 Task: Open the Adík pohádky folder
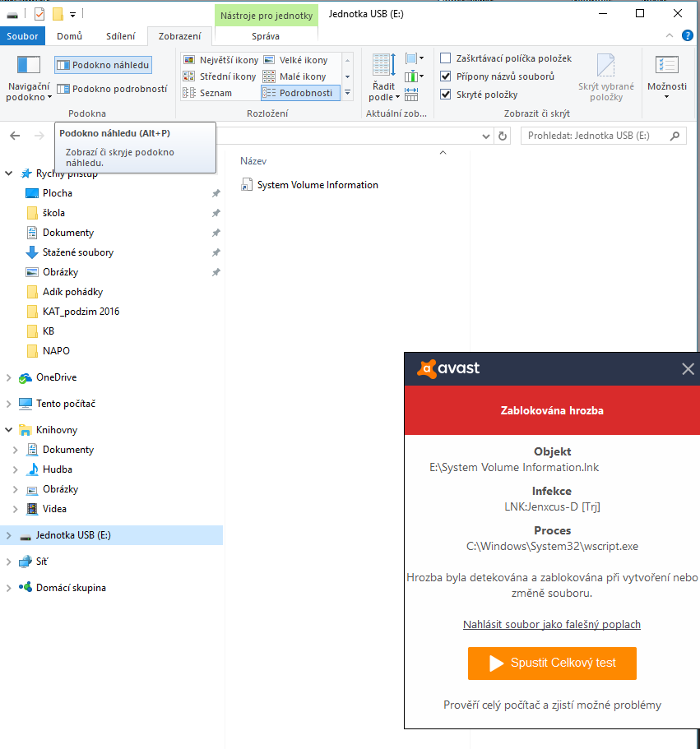point(72,292)
